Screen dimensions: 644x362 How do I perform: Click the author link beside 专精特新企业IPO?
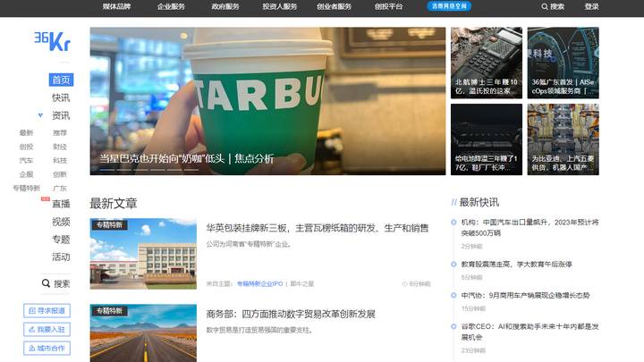(302, 283)
